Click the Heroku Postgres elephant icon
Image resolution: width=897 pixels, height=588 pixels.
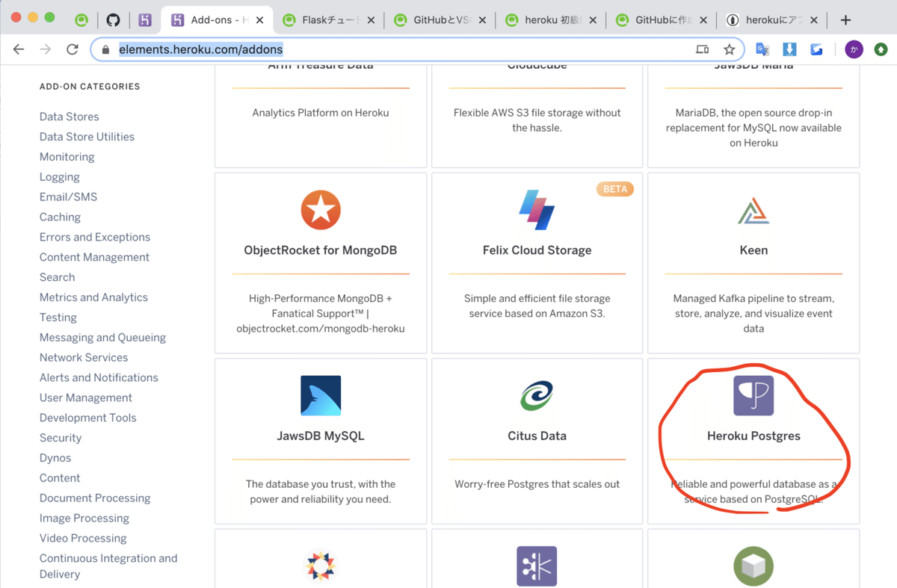click(x=753, y=395)
